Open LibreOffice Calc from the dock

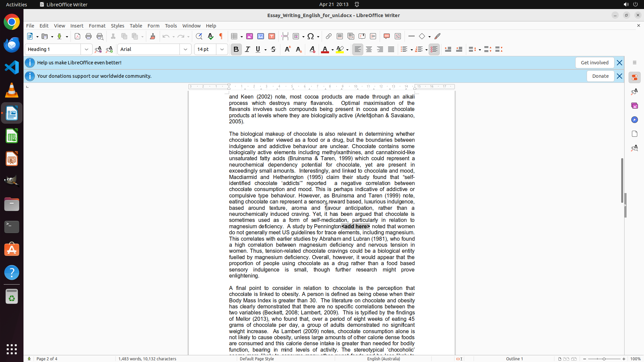(12, 136)
